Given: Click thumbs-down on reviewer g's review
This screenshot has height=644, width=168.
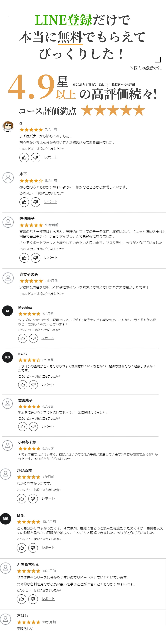Looking at the screenshot, I should click(36, 158).
